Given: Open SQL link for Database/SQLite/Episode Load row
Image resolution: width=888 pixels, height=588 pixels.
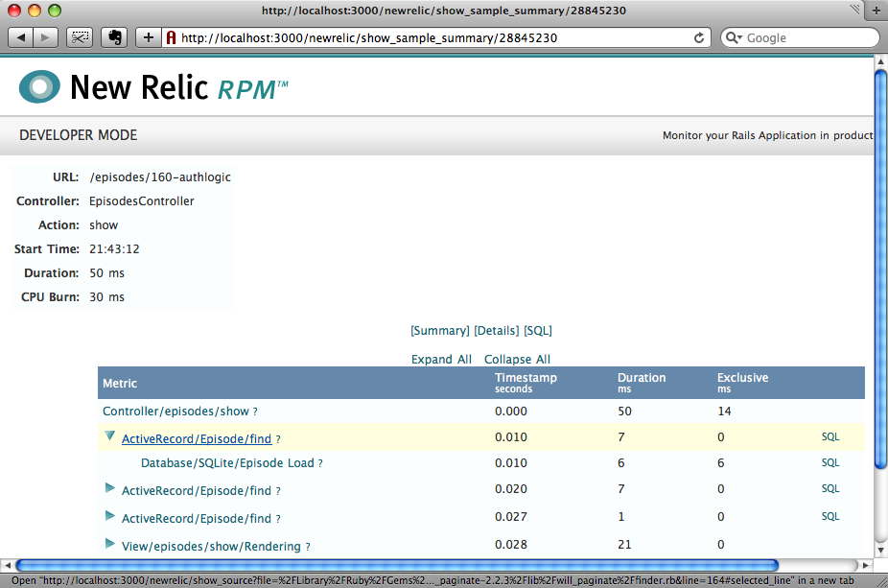Looking at the screenshot, I should point(830,462).
